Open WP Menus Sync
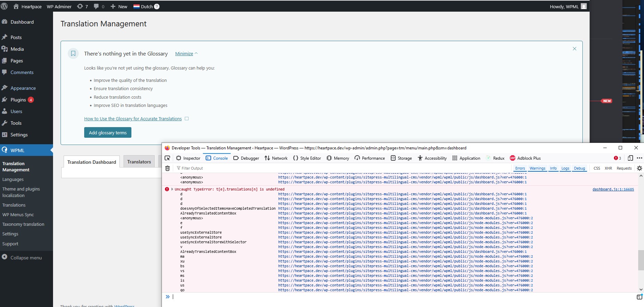Screen dimensions: 644x307 tap(18, 214)
